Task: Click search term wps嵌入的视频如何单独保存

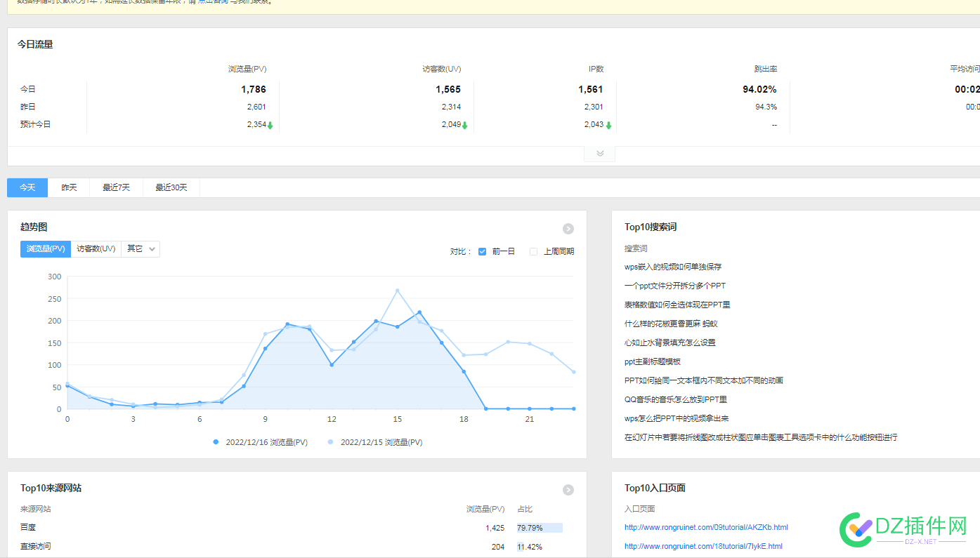Action: pyautogui.click(x=673, y=267)
